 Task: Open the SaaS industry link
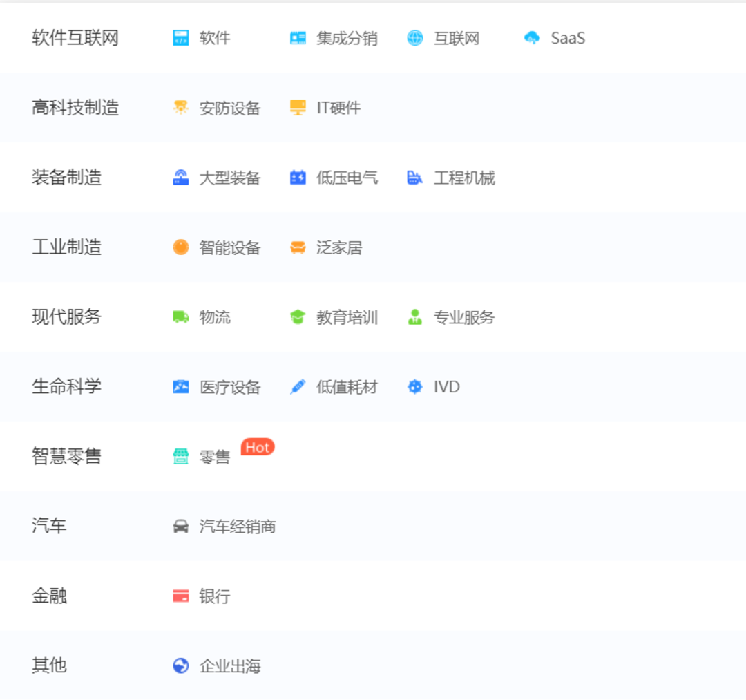(x=568, y=38)
